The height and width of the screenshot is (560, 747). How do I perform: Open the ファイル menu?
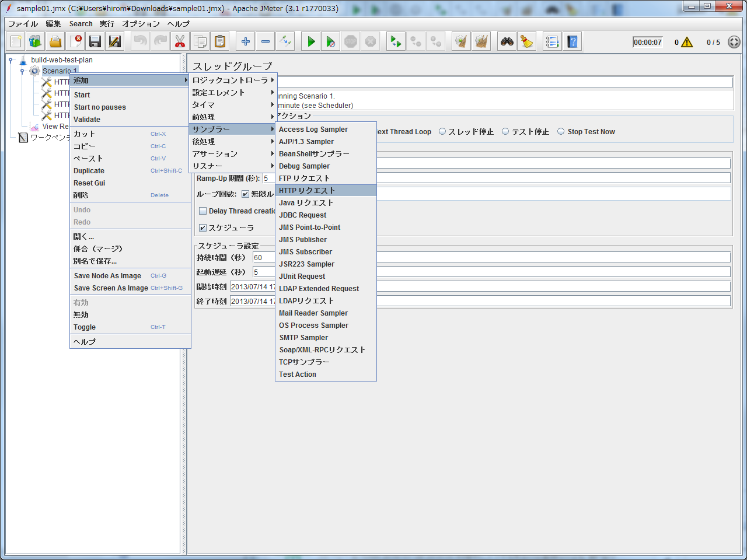coord(23,24)
